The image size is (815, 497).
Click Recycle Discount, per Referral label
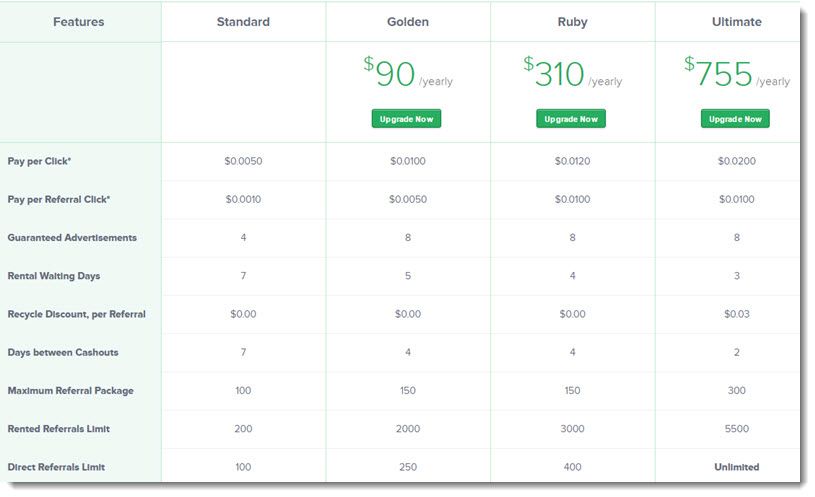(76, 314)
